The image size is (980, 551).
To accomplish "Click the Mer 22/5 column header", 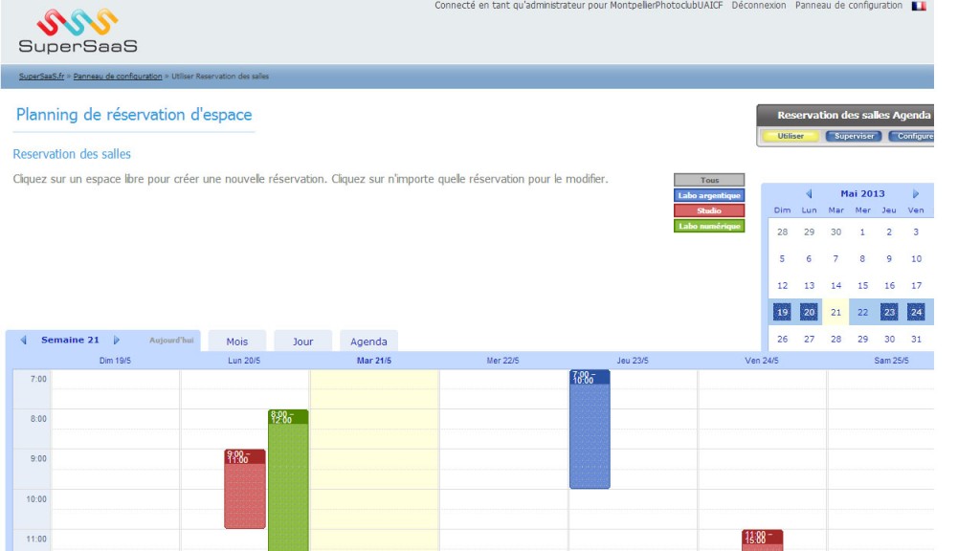I will (x=502, y=361).
